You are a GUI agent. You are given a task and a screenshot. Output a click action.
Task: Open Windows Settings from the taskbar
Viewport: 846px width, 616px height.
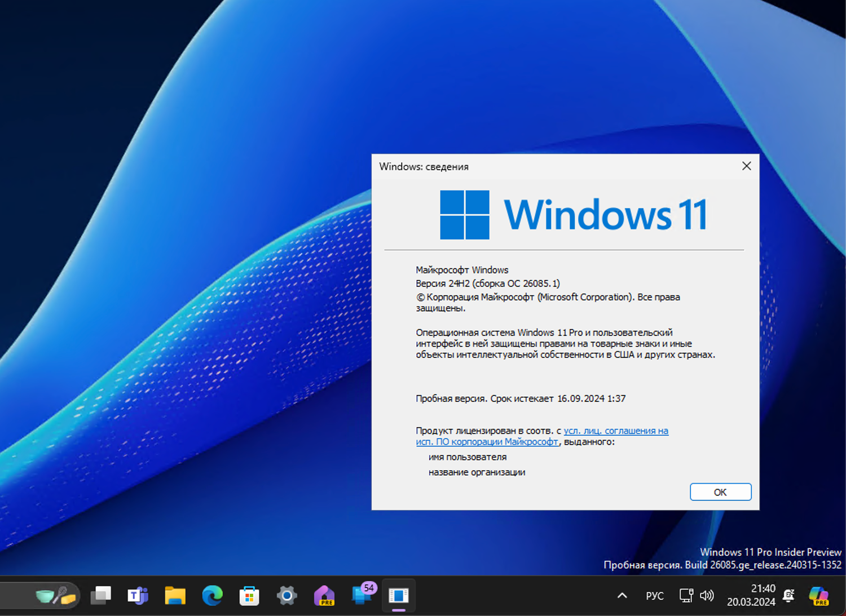[287, 596]
